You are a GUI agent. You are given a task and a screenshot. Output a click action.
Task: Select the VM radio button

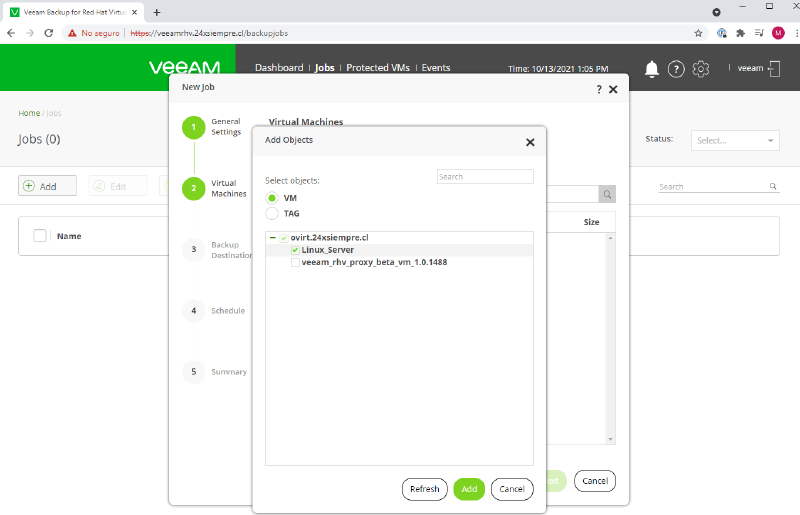[272, 198]
